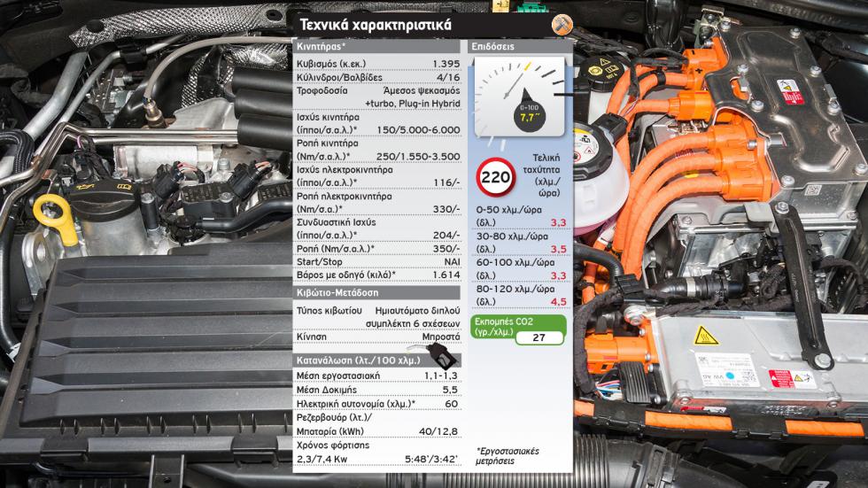Click the Τροφοδοσία row label
This screenshot has width=868, height=488.
click(x=322, y=90)
